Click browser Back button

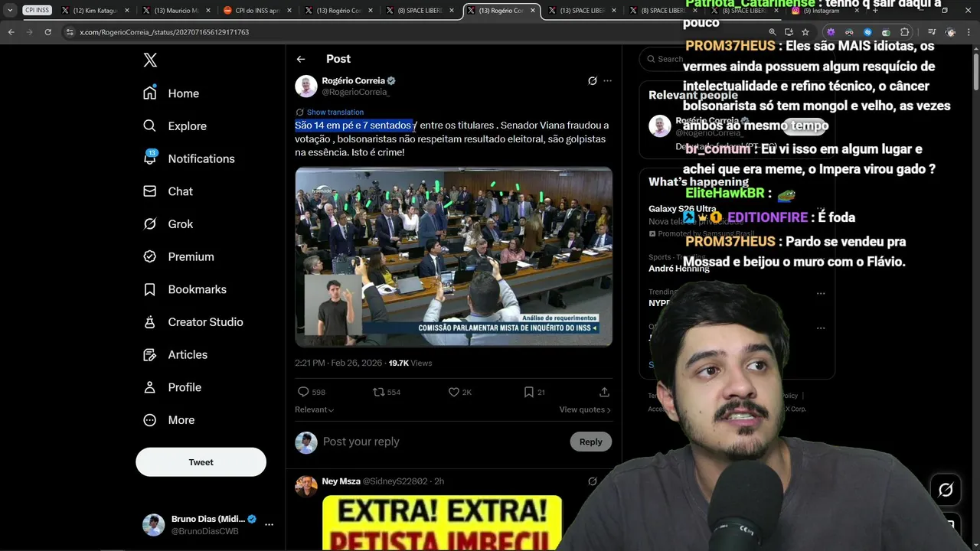[11, 32]
